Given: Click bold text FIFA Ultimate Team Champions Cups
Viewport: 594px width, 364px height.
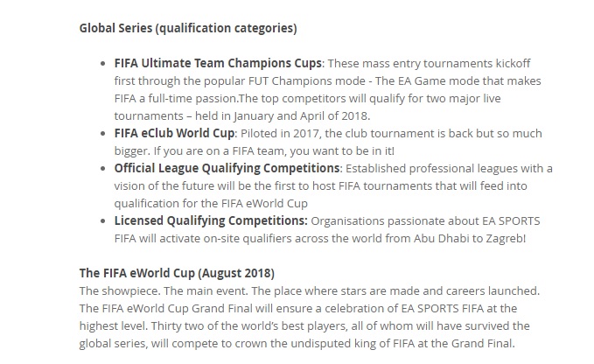Looking at the screenshot, I should pyautogui.click(x=219, y=64).
